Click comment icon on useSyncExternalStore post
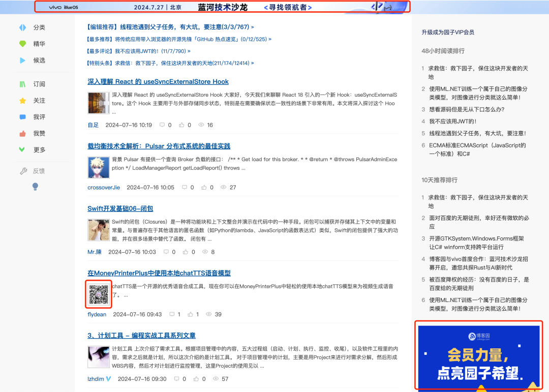549x392 pixels. (162, 125)
